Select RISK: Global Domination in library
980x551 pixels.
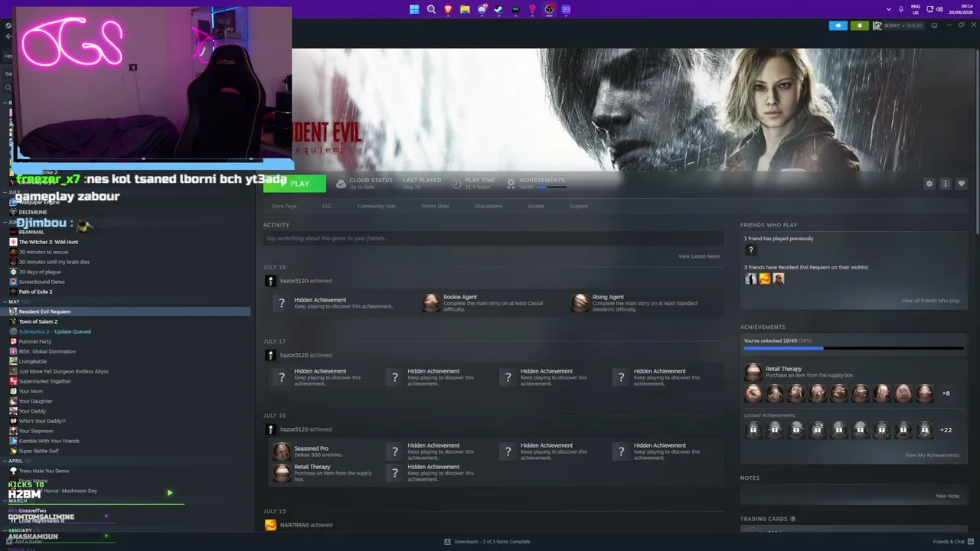pyautogui.click(x=47, y=351)
